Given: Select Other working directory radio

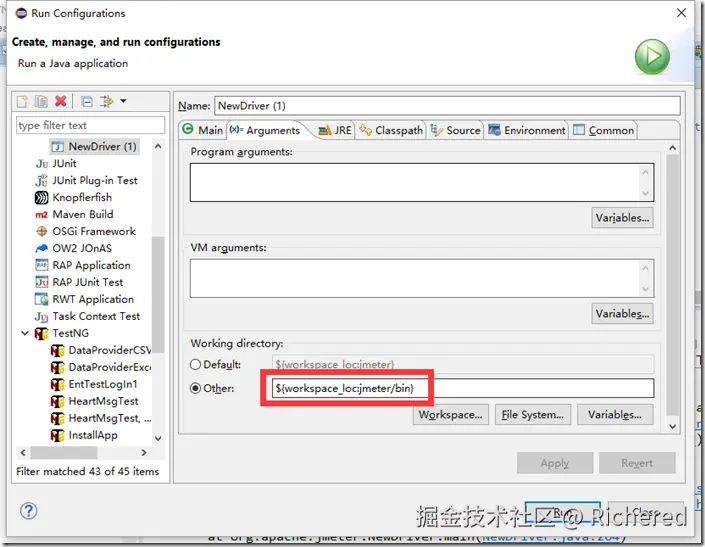Looking at the screenshot, I should pos(195,388).
